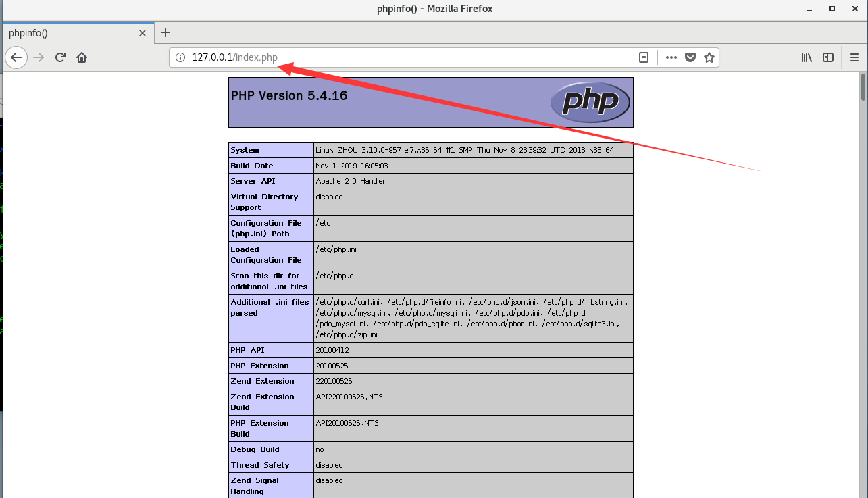The width and height of the screenshot is (868, 498).
Task: Click the Nov 1 2019 16:05:03 value
Action: click(x=352, y=166)
